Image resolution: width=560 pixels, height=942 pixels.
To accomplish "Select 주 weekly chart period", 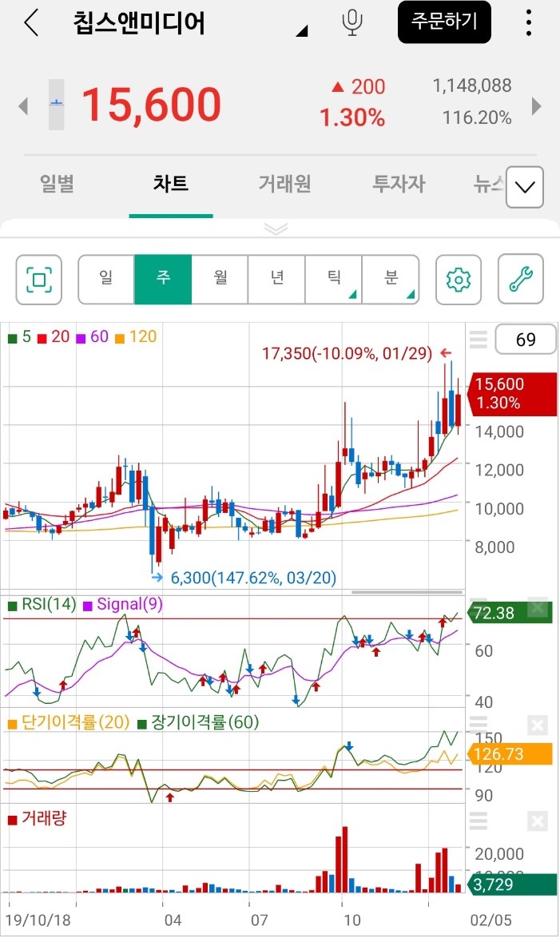I will [x=163, y=280].
